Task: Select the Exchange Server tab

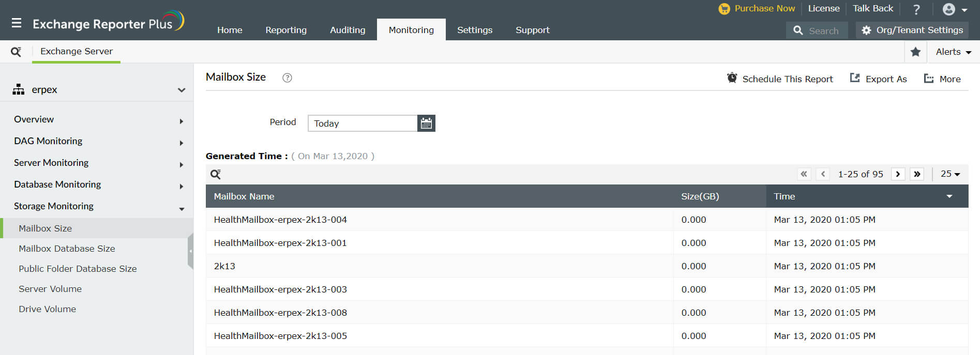Action: pyautogui.click(x=77, y=52)
